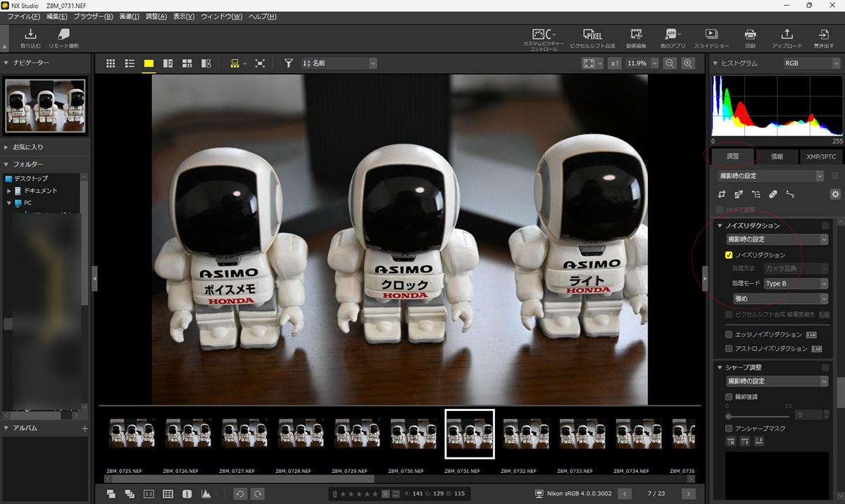Switch to 4-image comparison view
Screen dimensions: 845x504
tap(187, 63)
